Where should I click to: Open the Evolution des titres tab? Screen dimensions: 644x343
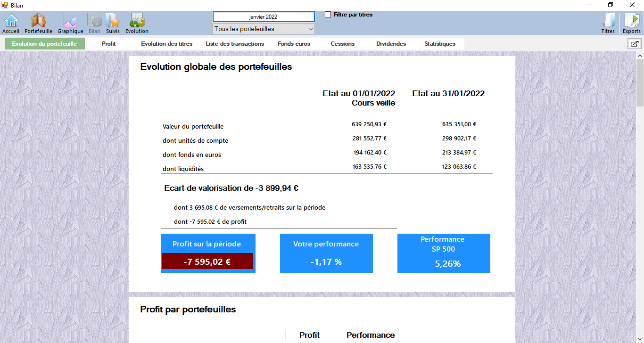[x=166, y=44]
